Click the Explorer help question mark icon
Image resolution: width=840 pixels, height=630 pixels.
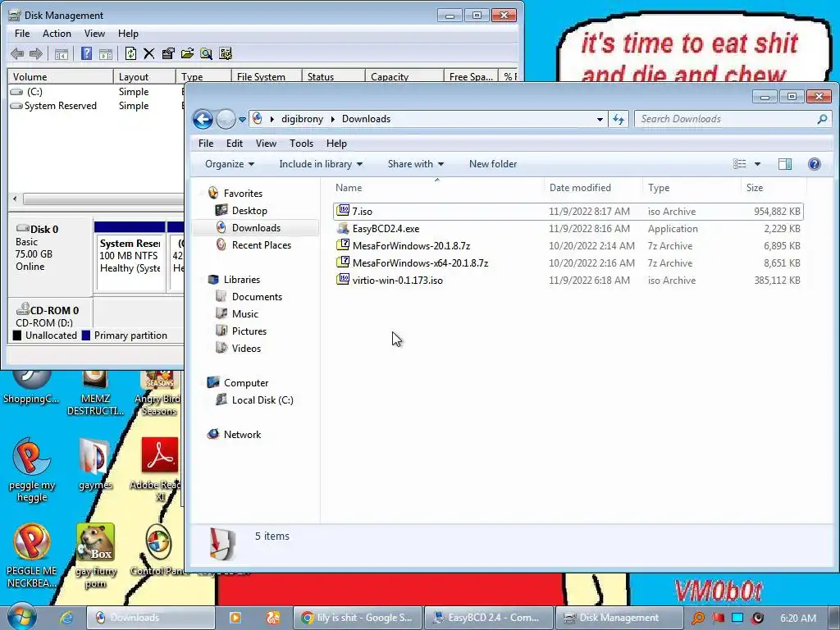[x=815, y=164]
